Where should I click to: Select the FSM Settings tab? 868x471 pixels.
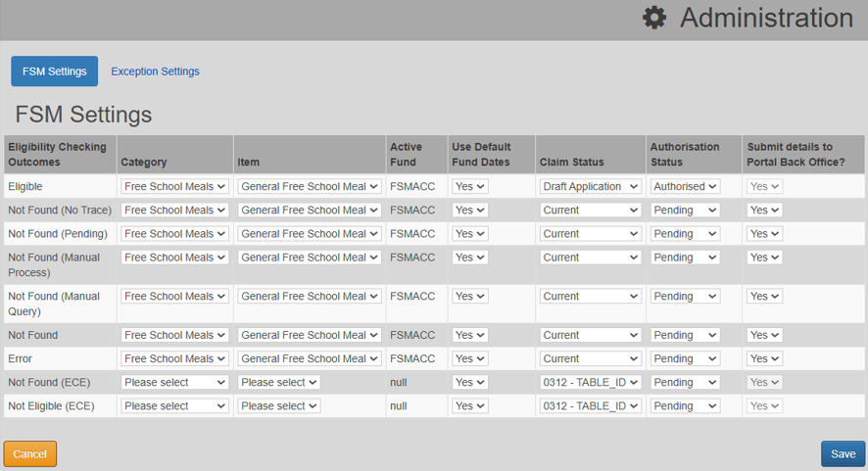[x=54, y=71]
